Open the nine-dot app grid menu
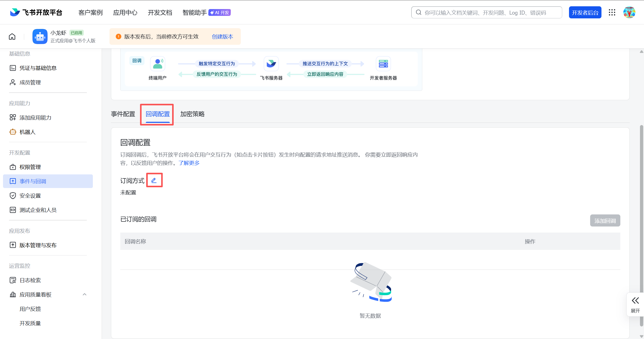 (612, 12)
